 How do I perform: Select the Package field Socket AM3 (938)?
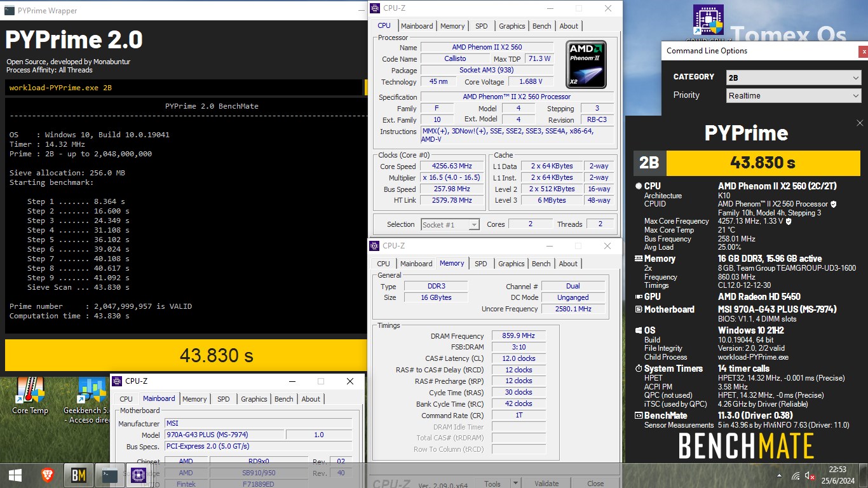(x=486, y=71)
